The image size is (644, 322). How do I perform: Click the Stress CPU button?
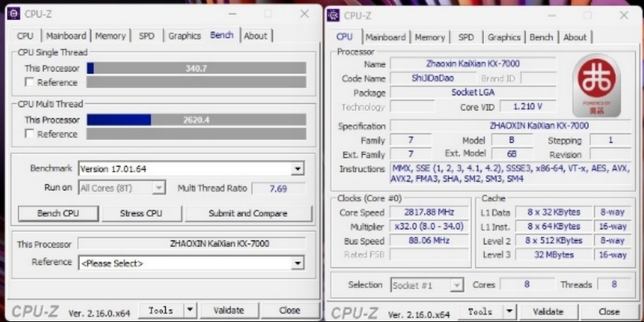[141, 213]
